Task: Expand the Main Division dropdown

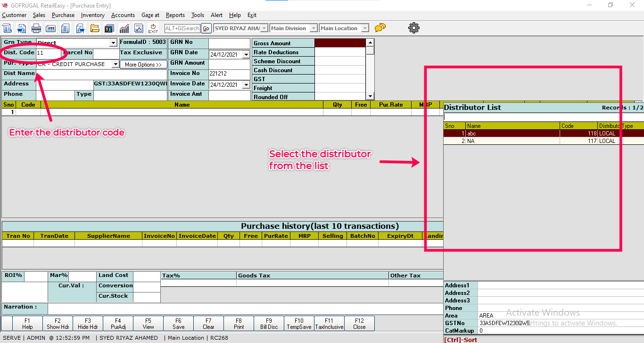Action: pyautogui.click(x=314, y=28)
